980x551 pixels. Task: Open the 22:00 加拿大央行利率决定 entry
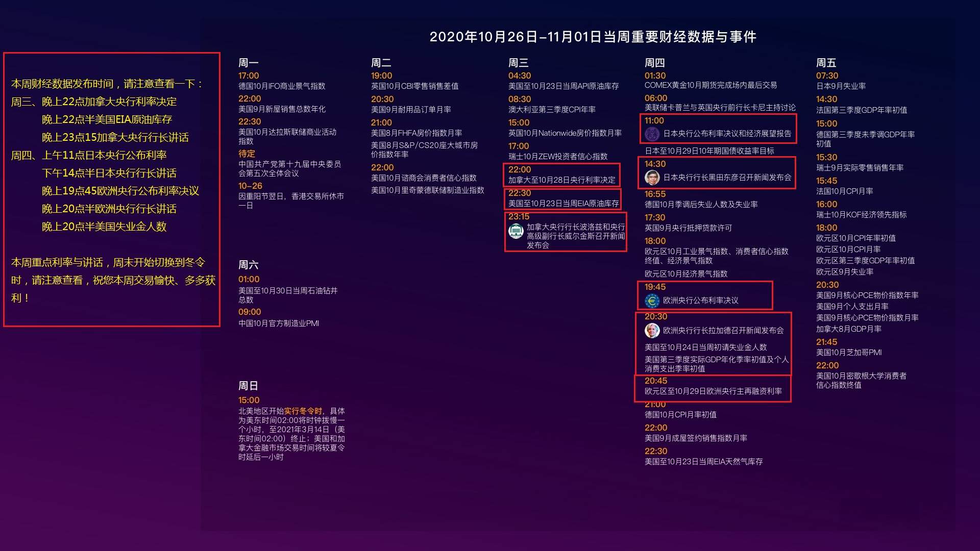pos(561,180)
